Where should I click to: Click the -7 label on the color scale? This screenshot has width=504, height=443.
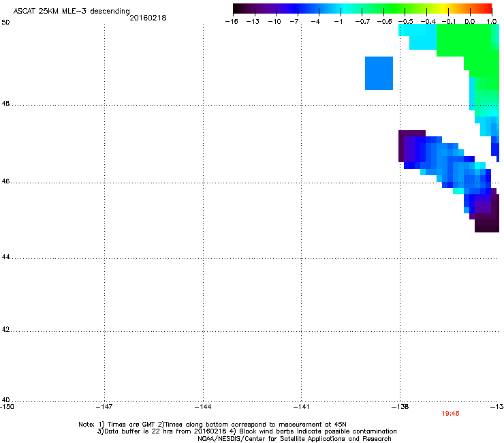point(294,22)
